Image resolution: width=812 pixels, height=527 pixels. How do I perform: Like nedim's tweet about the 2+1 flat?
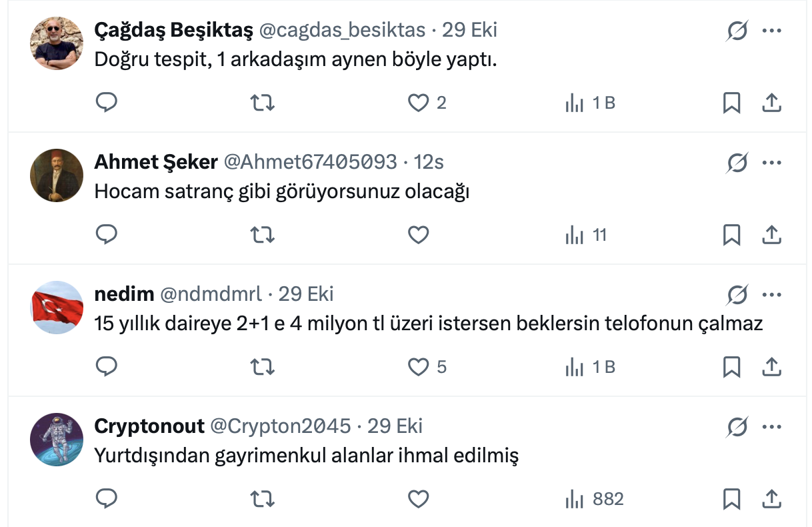pos(418,367)
